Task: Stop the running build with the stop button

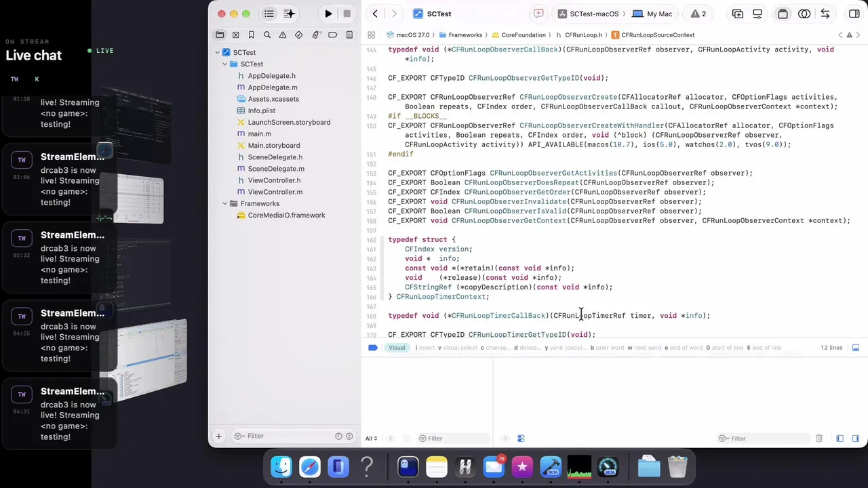Action: coord(347,14)
